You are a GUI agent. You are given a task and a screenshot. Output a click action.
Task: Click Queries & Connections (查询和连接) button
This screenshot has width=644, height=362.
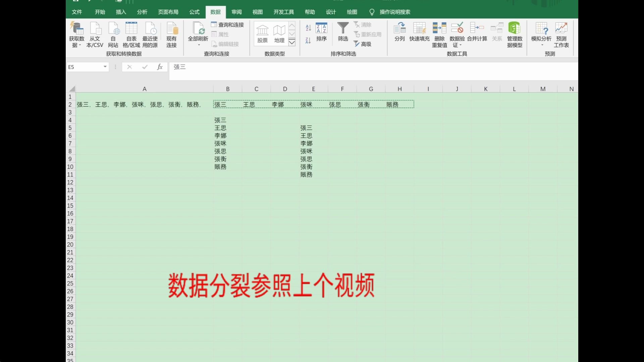click(x=227, y=25)
